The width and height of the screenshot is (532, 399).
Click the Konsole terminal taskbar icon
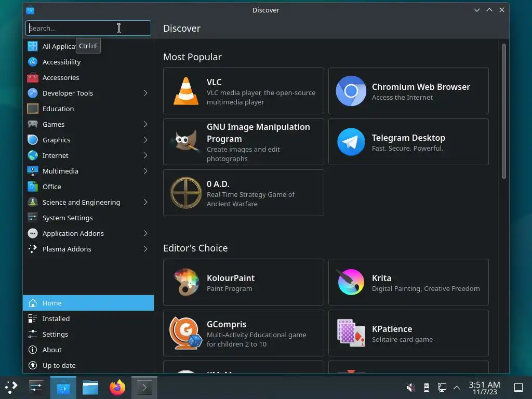pos(144,388)
